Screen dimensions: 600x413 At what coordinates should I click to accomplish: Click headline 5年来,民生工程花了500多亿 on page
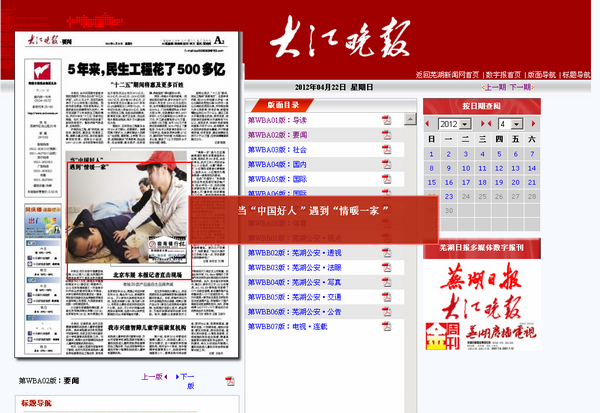click(x=146, y=69)
